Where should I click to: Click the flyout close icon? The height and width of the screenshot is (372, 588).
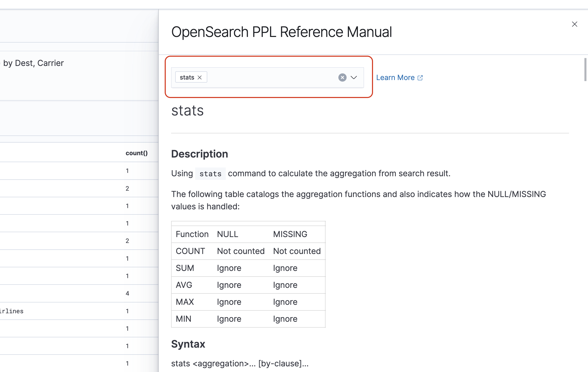574,24
